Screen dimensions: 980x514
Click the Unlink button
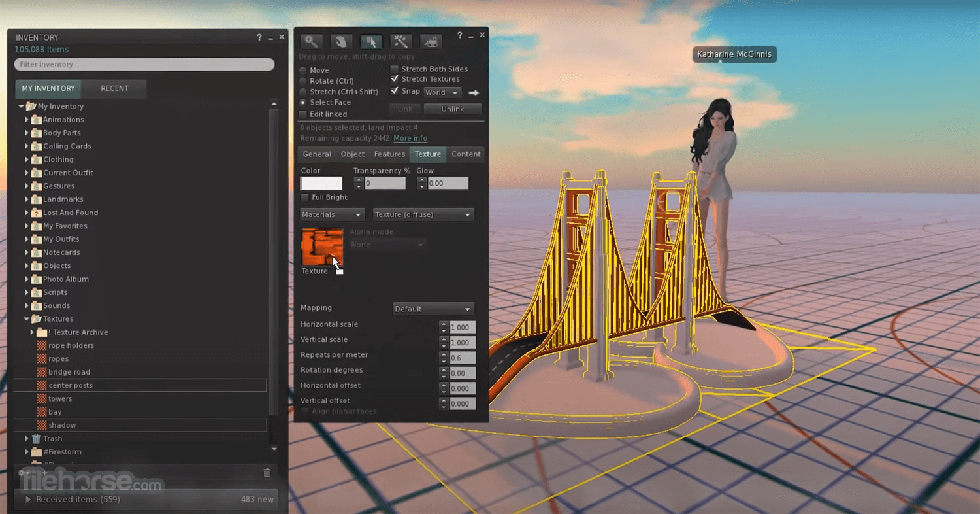pyautogui.click(x=453, y=109)
